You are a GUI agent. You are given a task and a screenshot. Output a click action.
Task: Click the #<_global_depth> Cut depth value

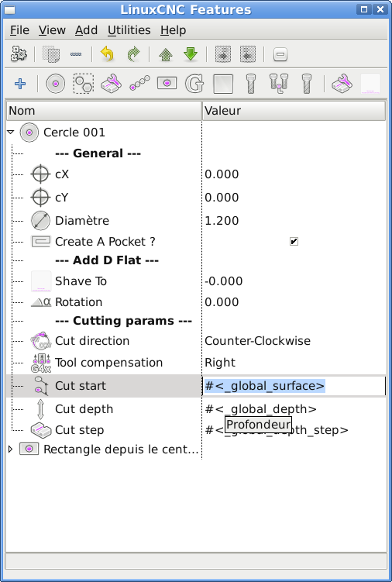pyautogui.click(x=260, y=409)
